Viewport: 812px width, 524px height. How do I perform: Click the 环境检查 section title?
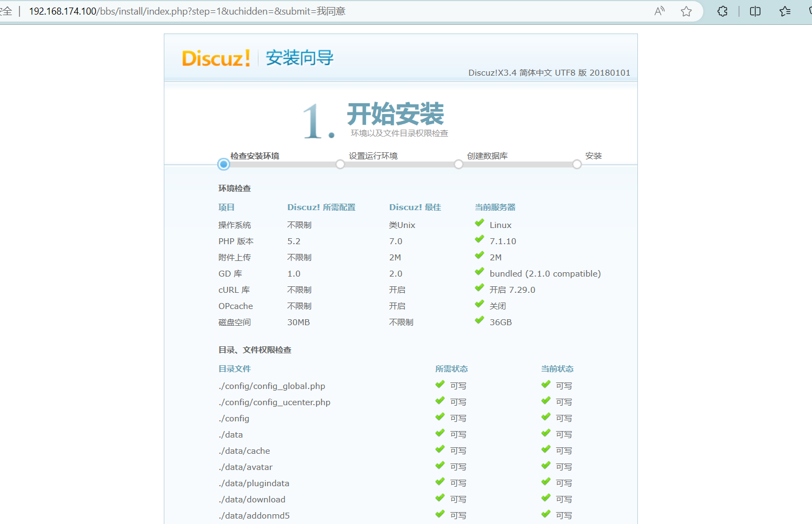point(235,189)
